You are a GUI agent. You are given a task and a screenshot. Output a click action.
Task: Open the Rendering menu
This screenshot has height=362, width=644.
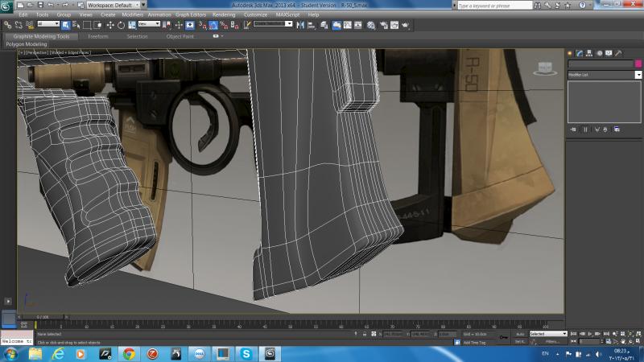[x=224, y=14]
